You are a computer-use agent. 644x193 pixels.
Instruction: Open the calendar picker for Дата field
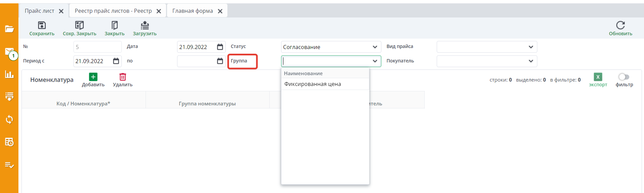point(220,47)
